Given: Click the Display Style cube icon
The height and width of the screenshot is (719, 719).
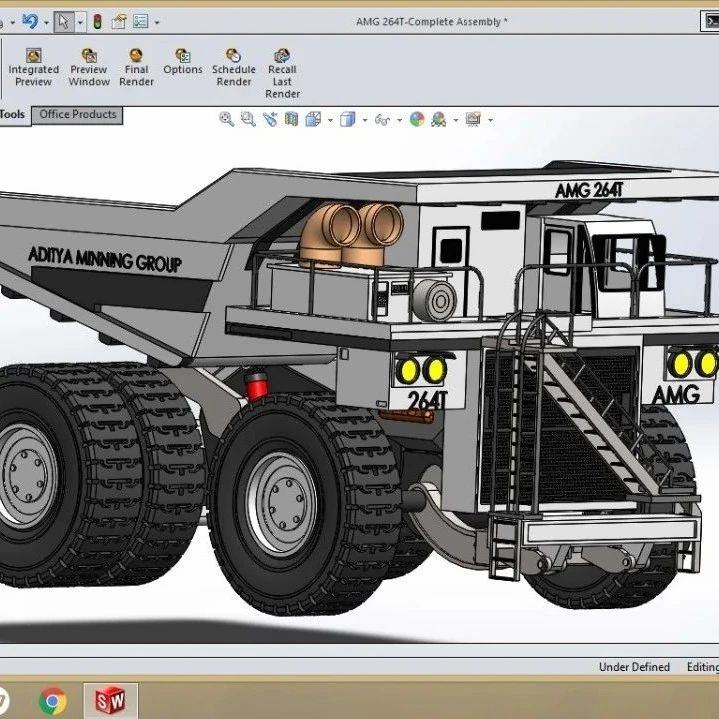Looking at the screenshot, I should (x=348, y=120).
